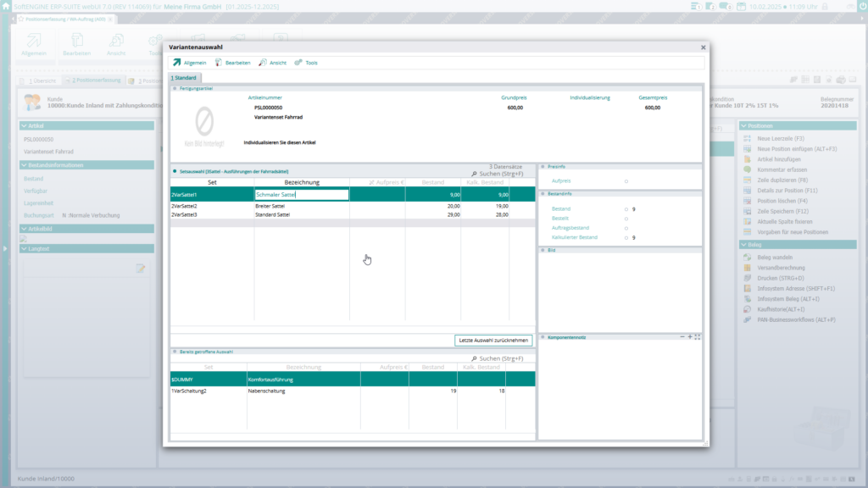Toggle the Auftragsbestand indicator in Bestandinfo
The height and width of the screenshot is (488, 868).
(626, 227)
